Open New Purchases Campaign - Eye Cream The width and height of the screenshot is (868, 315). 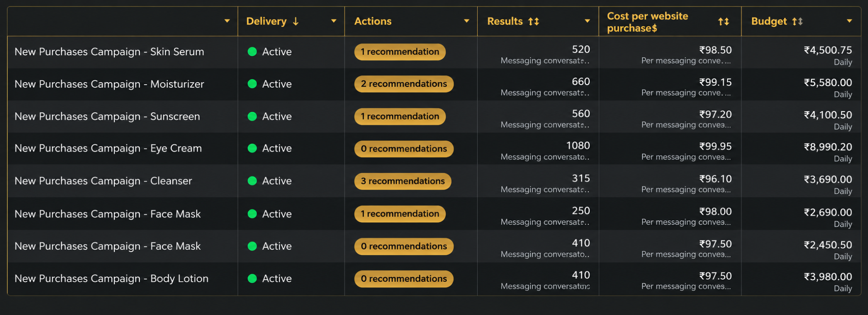click(x=108, y=148)
